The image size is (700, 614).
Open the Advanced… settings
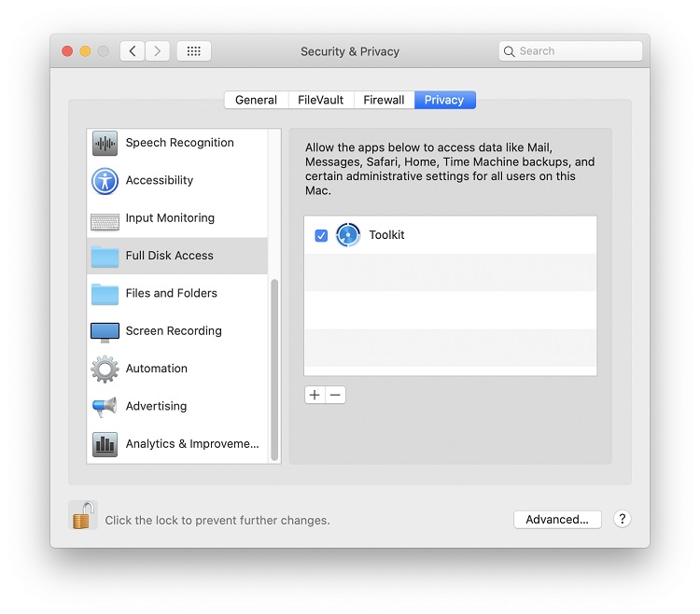(x=557, y=520)
